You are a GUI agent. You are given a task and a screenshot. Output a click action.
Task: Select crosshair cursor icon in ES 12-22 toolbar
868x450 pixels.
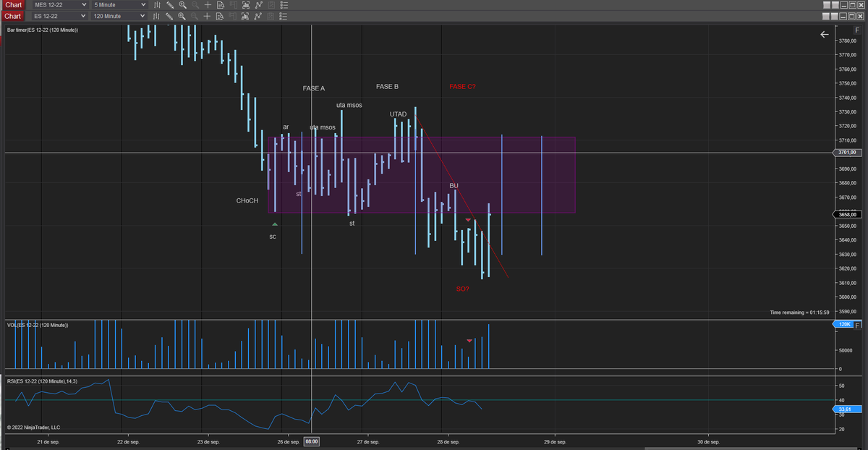207,16
